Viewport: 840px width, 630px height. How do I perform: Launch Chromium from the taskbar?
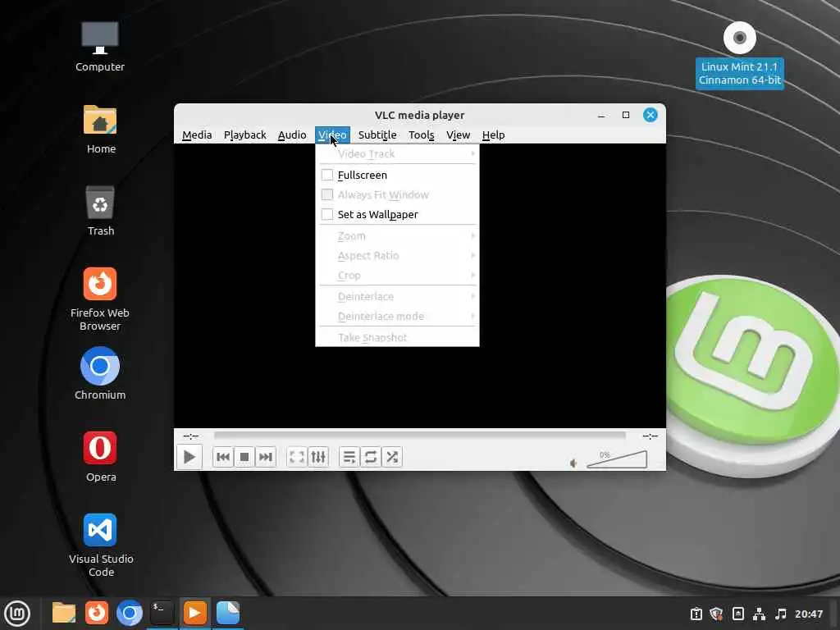(x=130, y=613)
